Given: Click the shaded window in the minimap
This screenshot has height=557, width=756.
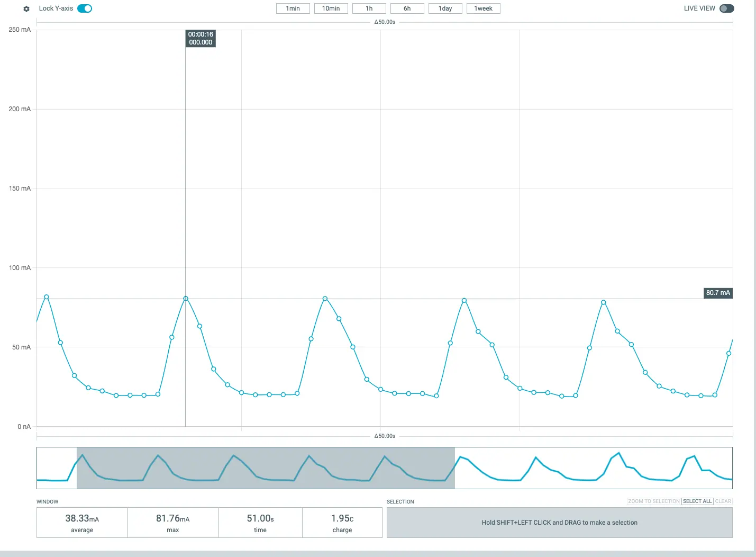Looking at the screenshot, I should [x=266, y=468].
